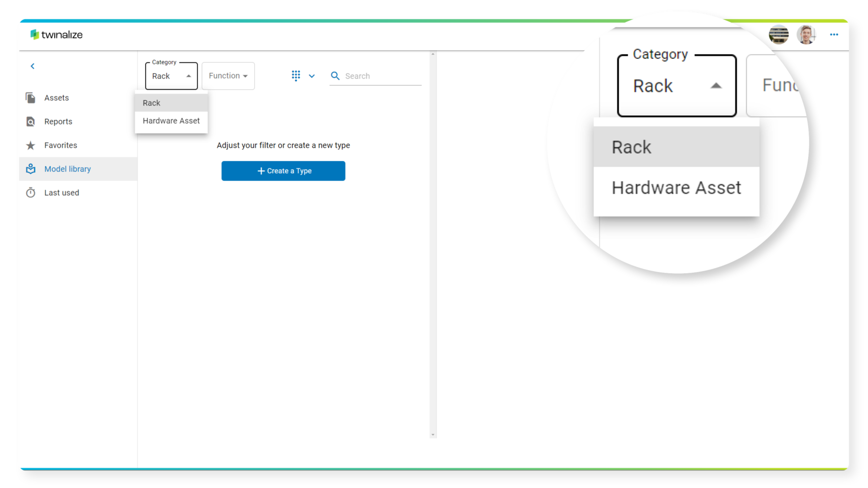Click the search magnifier icon
The image size is (868, 488).
click(335, 76)
